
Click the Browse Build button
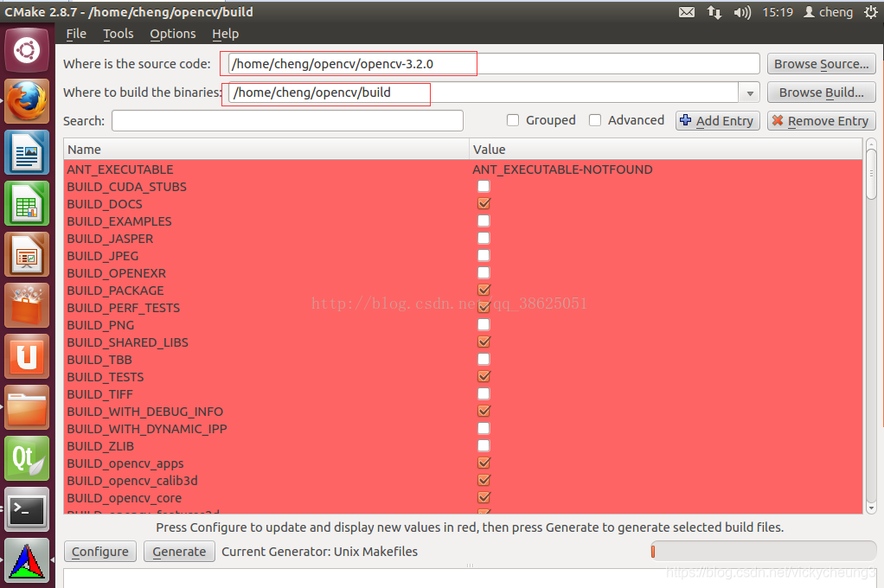(x=822, y=93)
